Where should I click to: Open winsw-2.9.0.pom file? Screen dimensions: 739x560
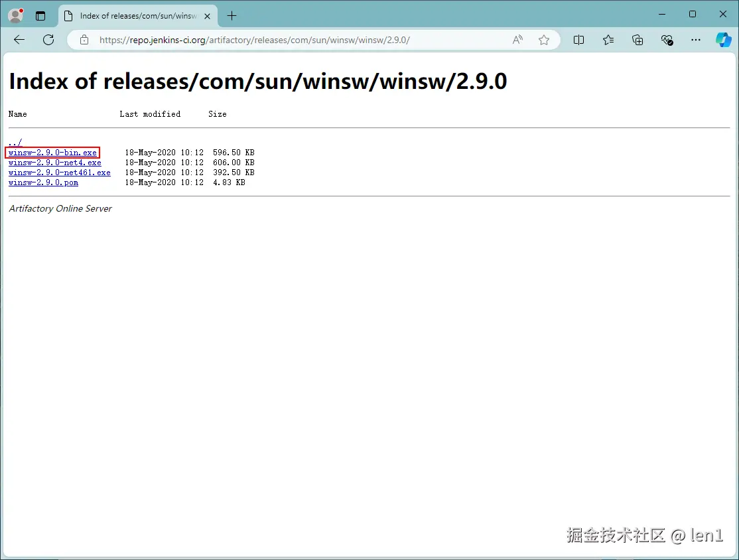pos(43,182)
